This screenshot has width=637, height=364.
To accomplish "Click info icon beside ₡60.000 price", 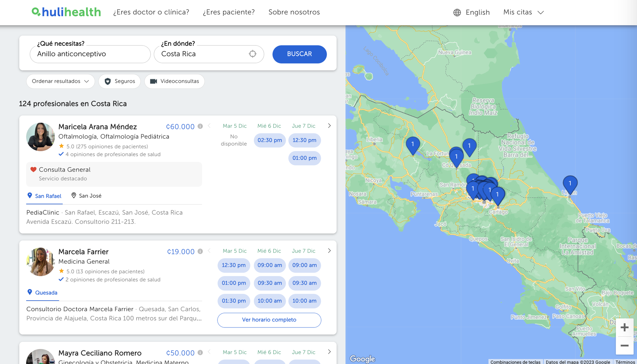I will pos(200,126).
